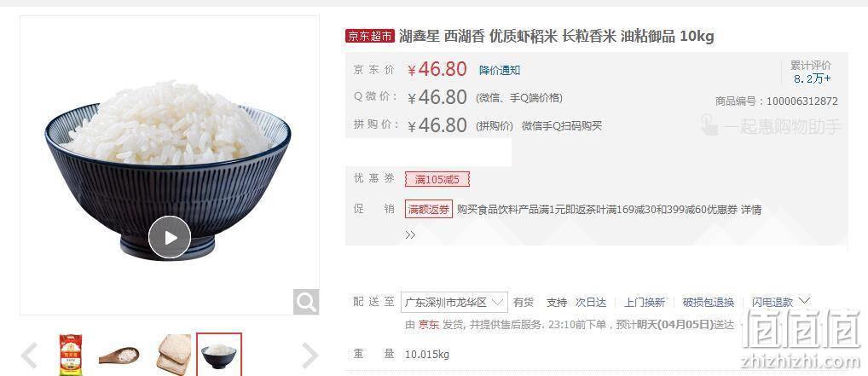Select the wooden spoon rice thumbnail

119,355
